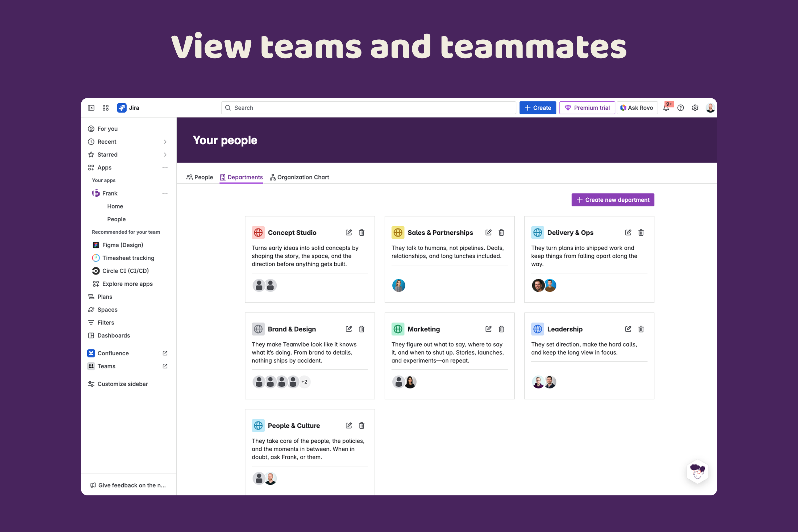Edit the Marketing department
The image size is (798, 532).
coord(488,329)
